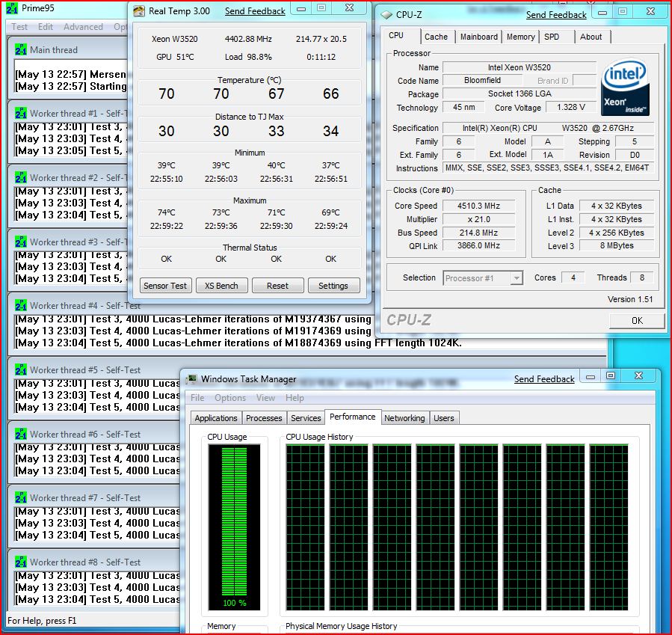
Task: Open the Options menu in Task Manager
Action: (x=230, y=397)
